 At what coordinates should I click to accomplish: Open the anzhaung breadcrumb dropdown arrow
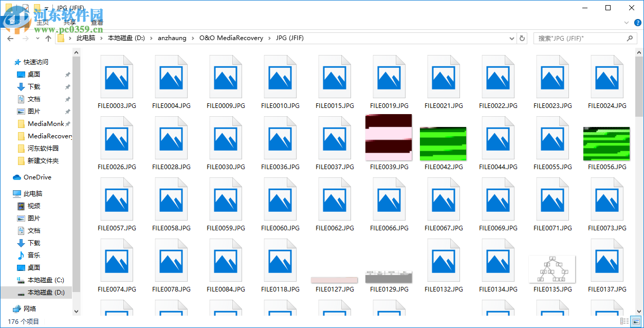pos(193,38)
